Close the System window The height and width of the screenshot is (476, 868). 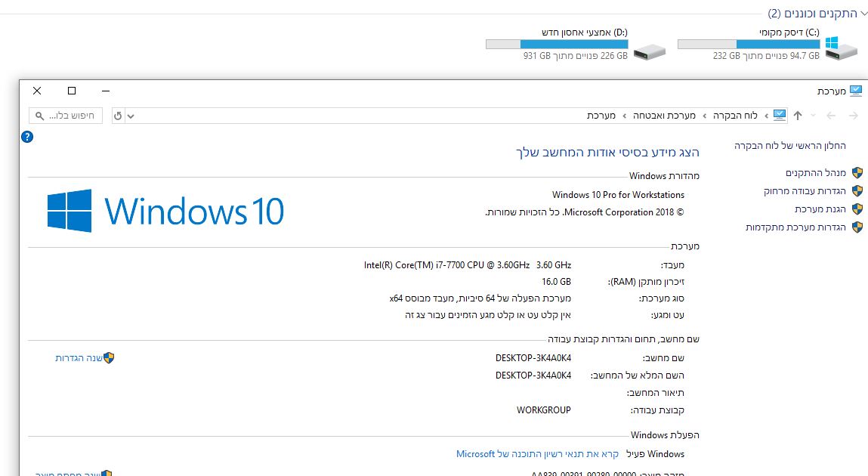pyautogui.click(x=37, y=91)
